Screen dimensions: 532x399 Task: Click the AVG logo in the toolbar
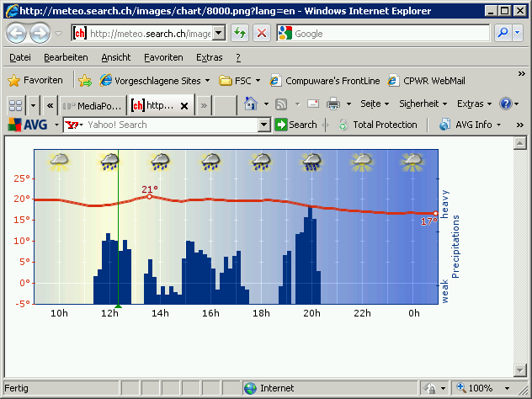tap(29, 125)
